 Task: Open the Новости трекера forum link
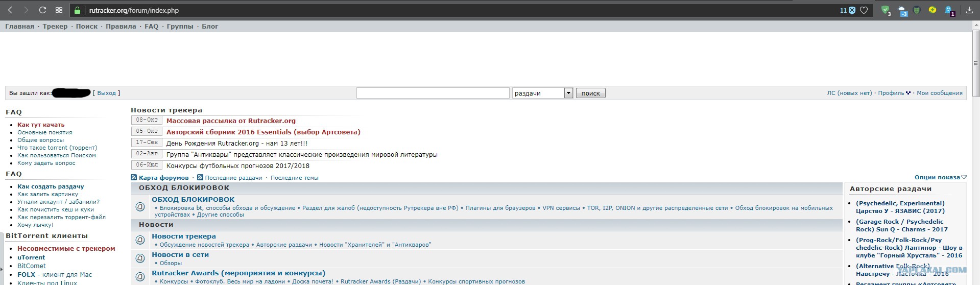184,236
